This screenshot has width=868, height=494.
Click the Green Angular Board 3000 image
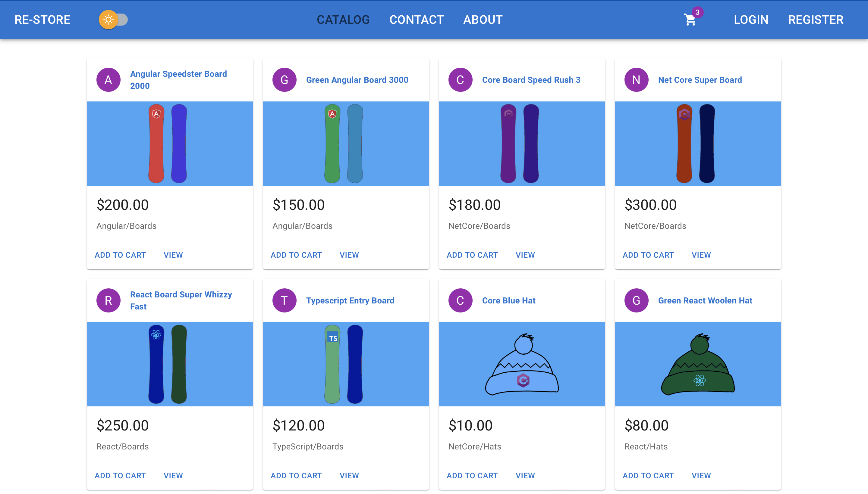(346, 144)
